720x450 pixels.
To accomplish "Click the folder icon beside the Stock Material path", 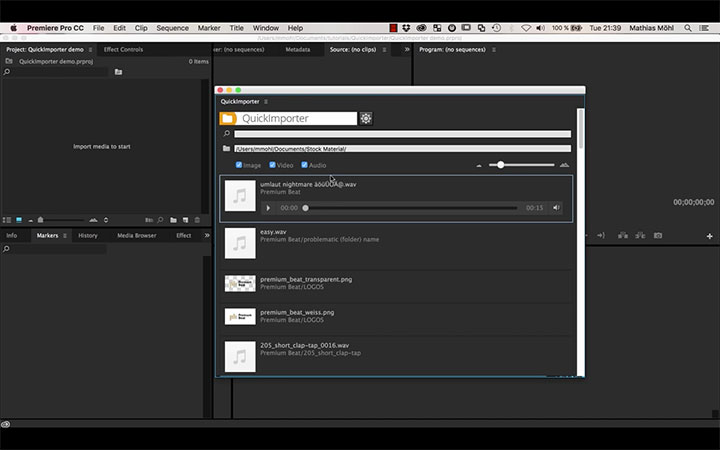I will click(x=226, y=148).
